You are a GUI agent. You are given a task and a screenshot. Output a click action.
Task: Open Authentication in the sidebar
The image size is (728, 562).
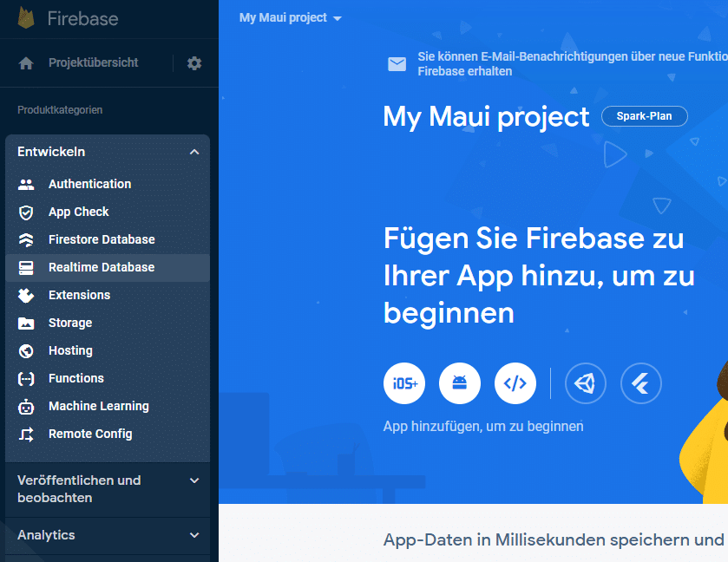tap(108, 184)
